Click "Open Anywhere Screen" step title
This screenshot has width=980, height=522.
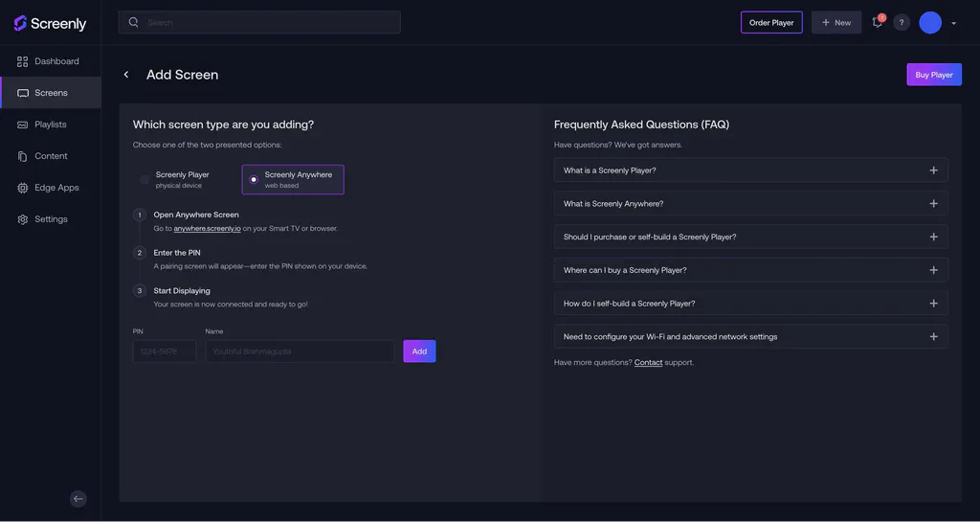[196, 215]
